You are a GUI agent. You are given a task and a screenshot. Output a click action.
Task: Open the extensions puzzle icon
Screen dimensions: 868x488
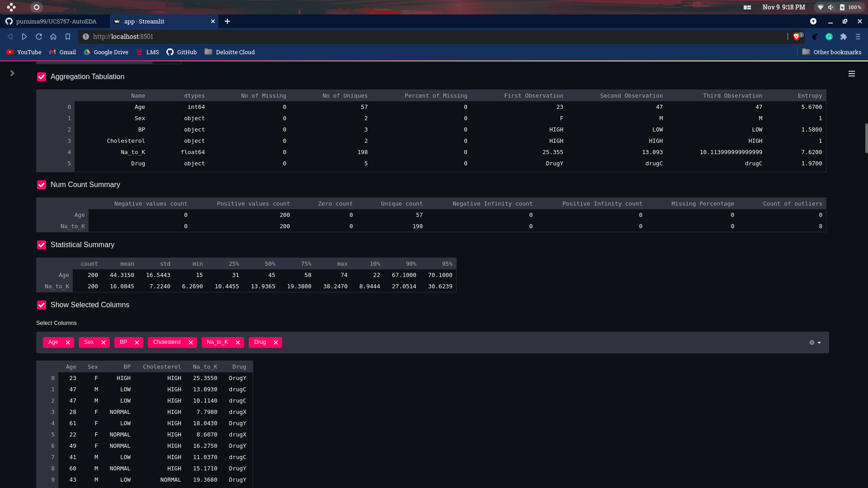[844, 37]
